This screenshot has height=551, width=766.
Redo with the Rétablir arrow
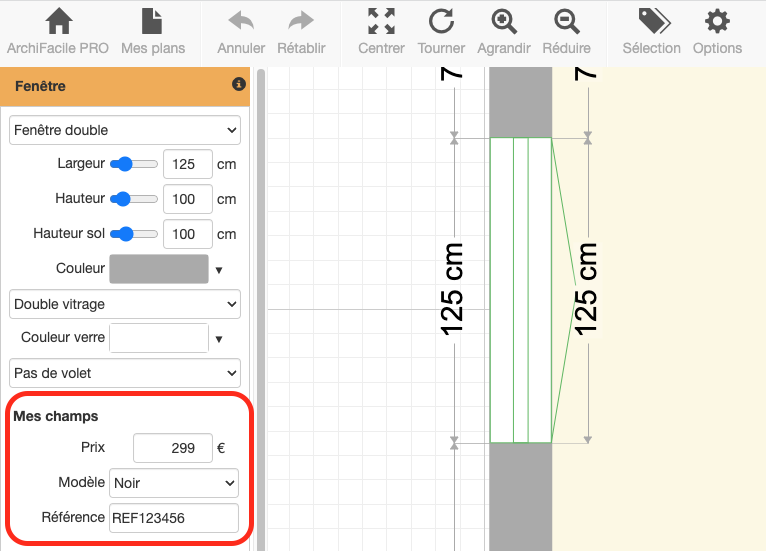300,22
